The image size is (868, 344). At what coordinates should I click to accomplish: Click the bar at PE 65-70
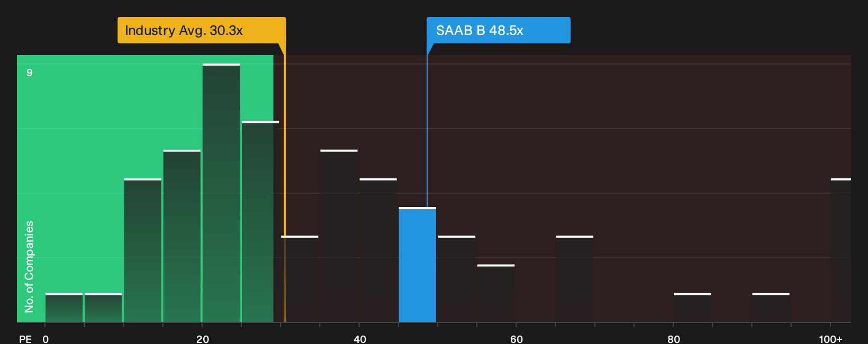point(575,279)
